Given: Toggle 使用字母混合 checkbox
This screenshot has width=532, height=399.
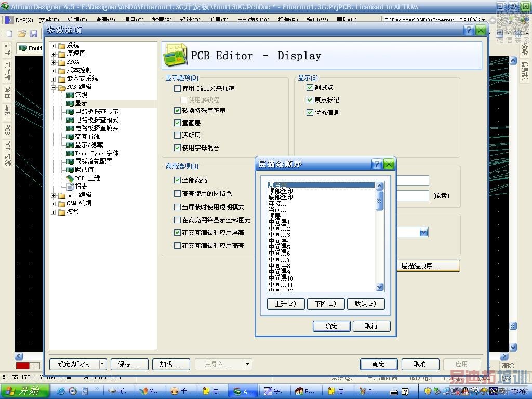Looking at the screenshot, I should pyautogui.click(x=177, y=148).
